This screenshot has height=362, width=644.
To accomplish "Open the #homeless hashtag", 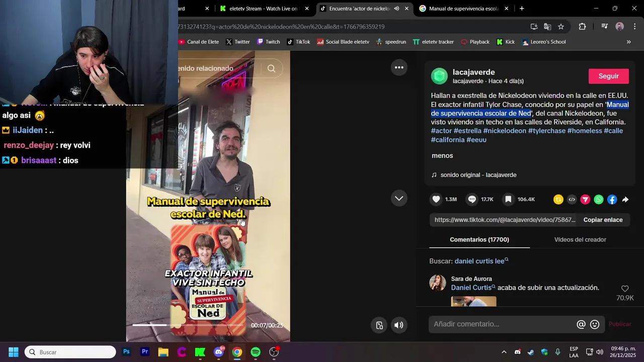I will tap(585, 131).
